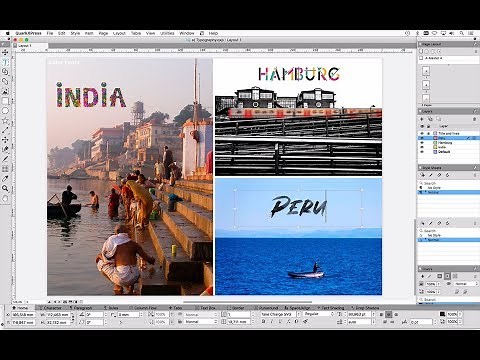Click first page thumbnail in Page Layout

pos(426,71)
